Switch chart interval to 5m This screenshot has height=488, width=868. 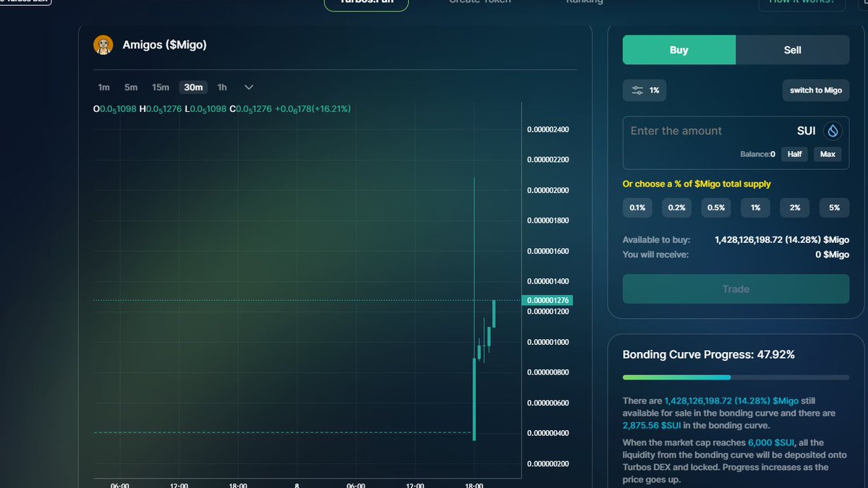coord(131,87)
